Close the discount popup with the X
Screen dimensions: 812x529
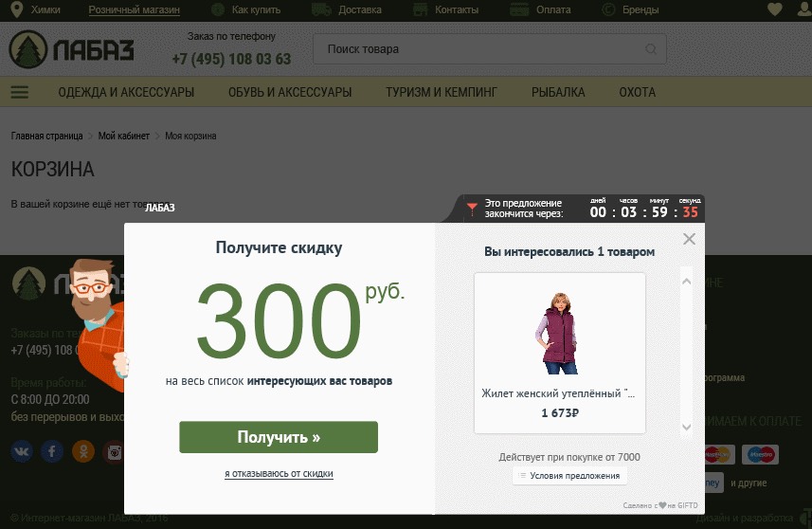click(x=689, y=239)
